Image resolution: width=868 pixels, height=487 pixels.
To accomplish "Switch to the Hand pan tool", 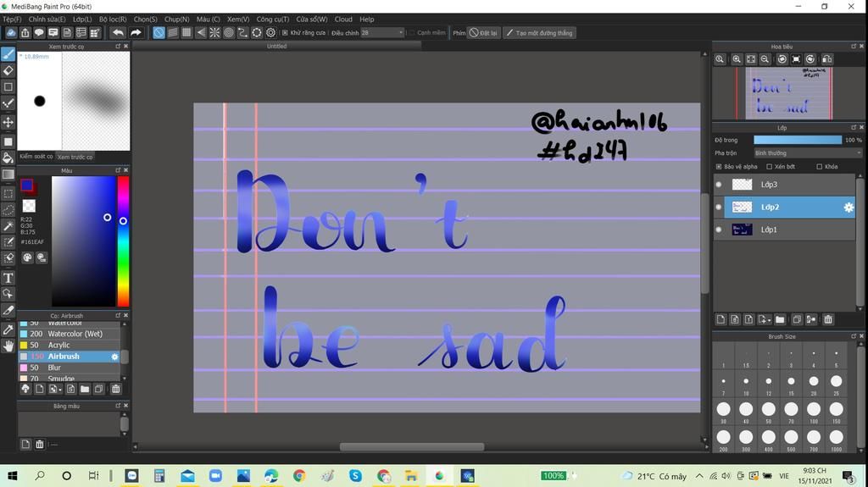I will pyautogui.click(x=8, y=346).
